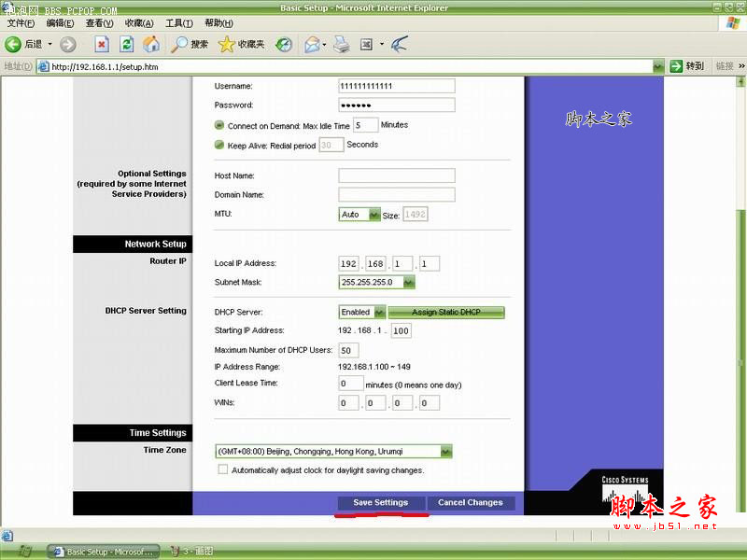Click the Assign Static DHCP button

tap(446, 312)
